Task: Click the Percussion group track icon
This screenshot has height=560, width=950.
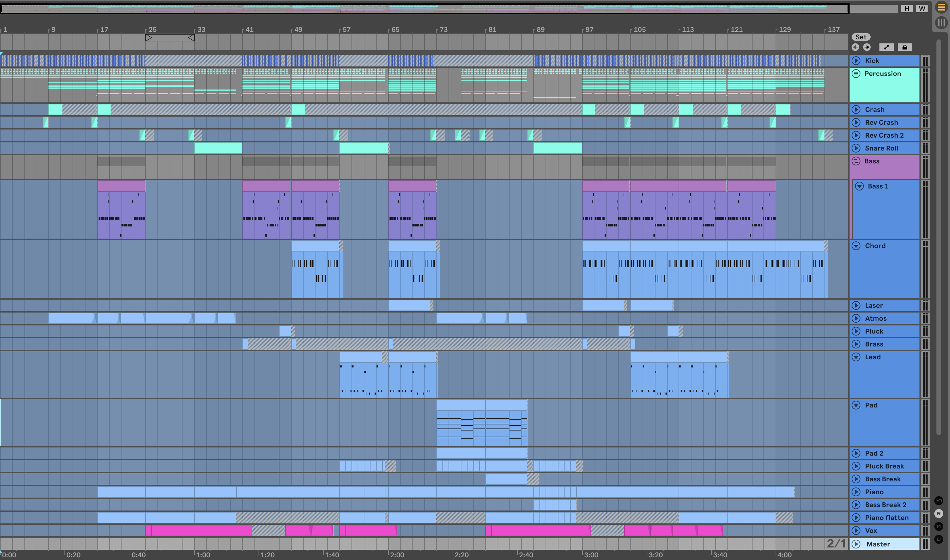Action: [x=856, y=74]
